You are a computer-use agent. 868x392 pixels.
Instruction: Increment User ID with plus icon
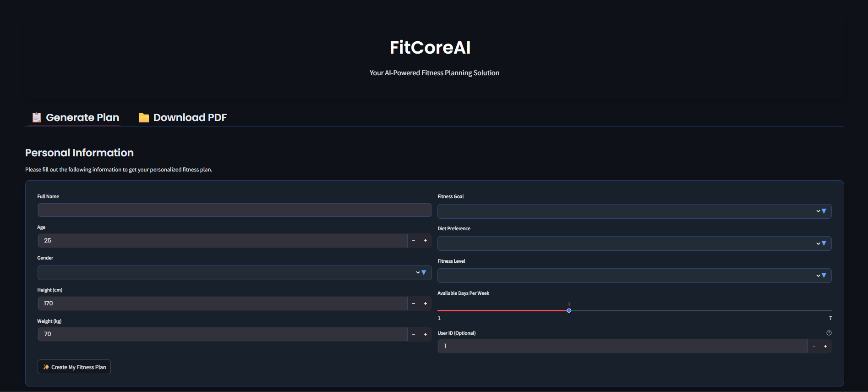[825, 346]
